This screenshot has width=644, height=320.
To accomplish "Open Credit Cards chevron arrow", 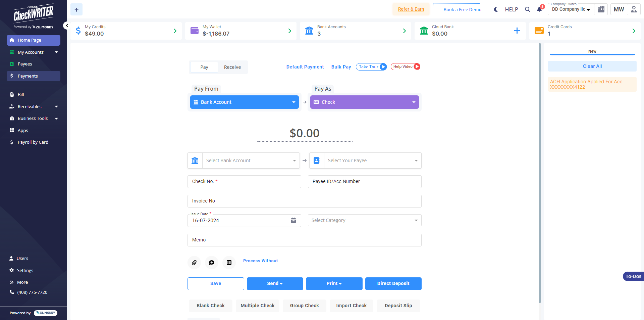I will pos(634,31).
